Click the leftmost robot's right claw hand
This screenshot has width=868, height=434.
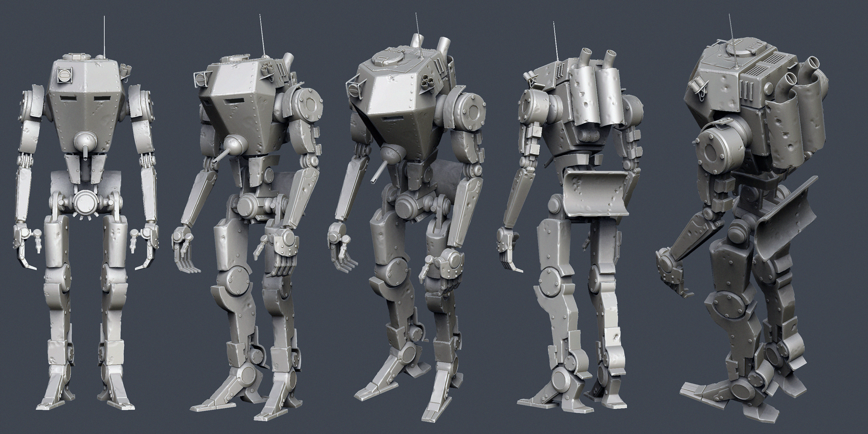(24, 244)
